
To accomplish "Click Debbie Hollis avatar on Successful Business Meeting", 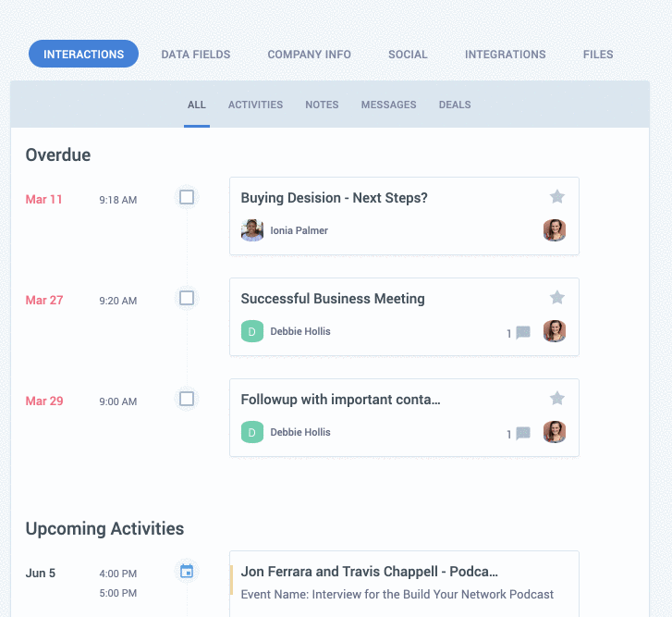I will tap(252, 331).
